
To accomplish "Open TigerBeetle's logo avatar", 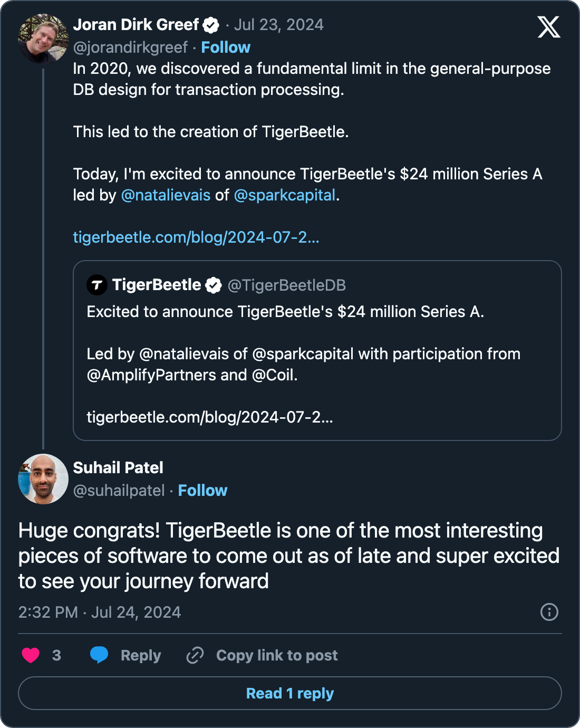I will [x=97, y=285].
